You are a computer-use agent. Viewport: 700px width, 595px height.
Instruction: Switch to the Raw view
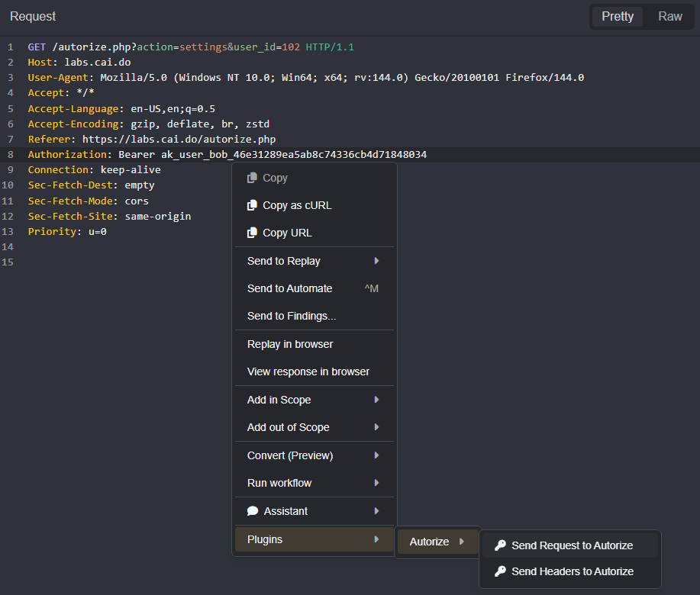point(669,17)
